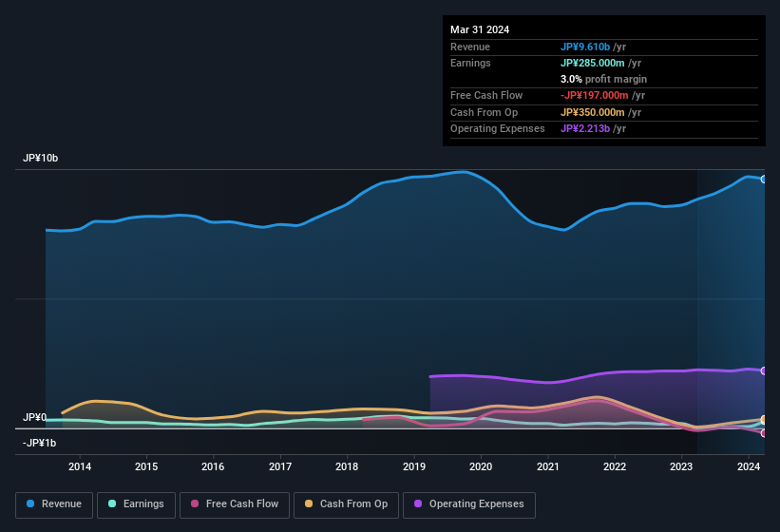
Task: Click the 2024 x-axis label
Action: coord(749,466)
